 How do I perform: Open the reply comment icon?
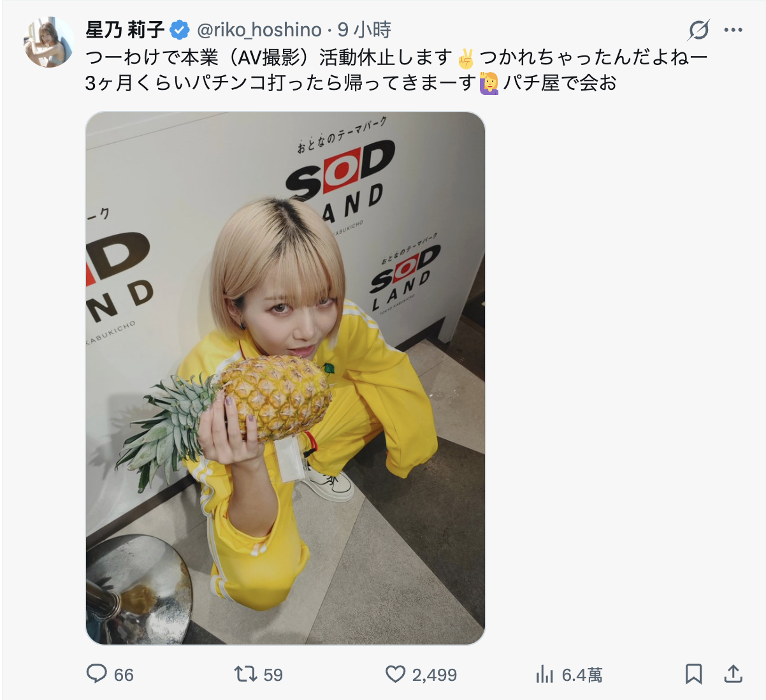96,674
